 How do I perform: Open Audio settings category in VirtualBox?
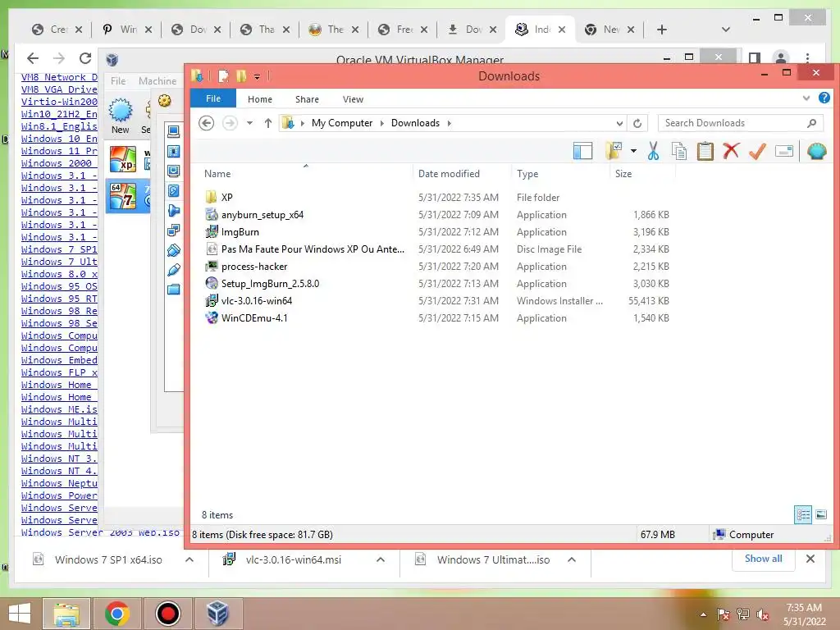click(x=174, y=211)
